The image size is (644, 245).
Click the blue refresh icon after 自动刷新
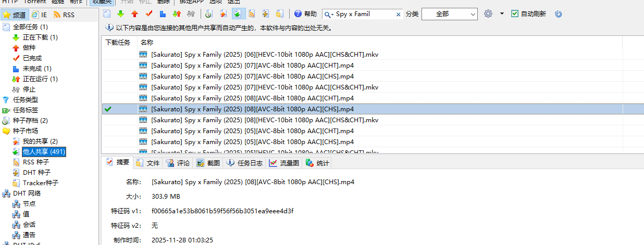click(559, 14)
